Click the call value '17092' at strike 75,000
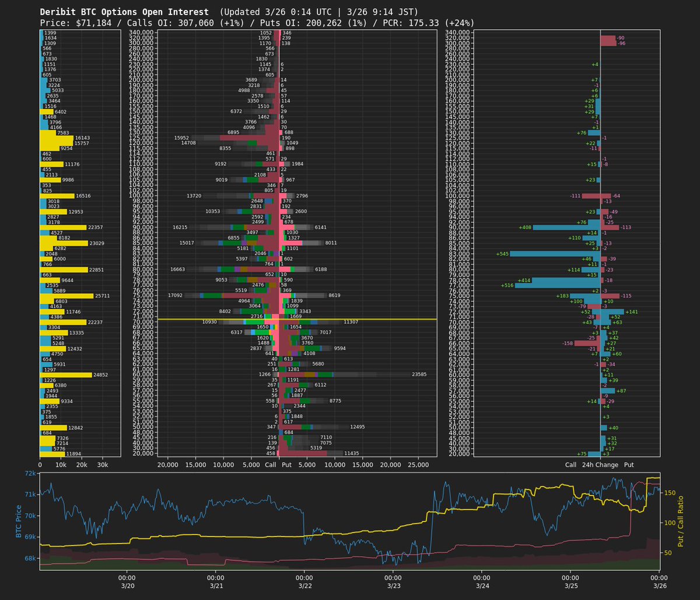This screenshot has height=600, width=700. [175, 296]
